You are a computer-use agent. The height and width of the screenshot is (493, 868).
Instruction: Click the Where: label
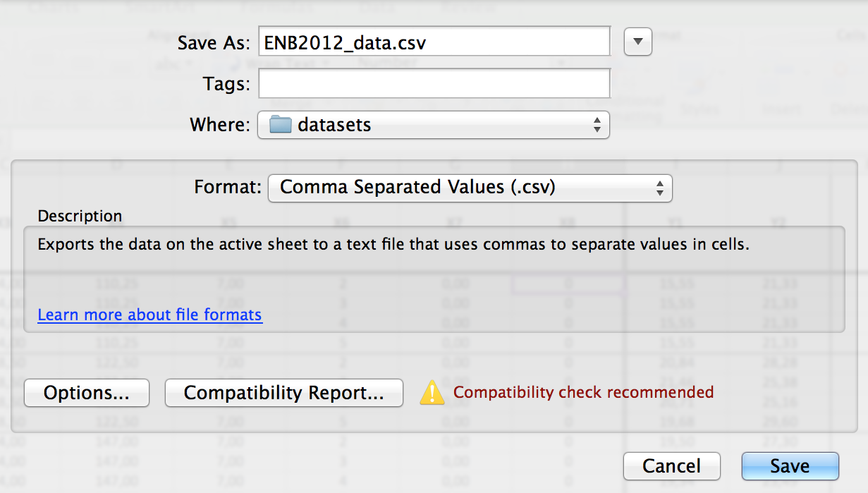[220, 126]
